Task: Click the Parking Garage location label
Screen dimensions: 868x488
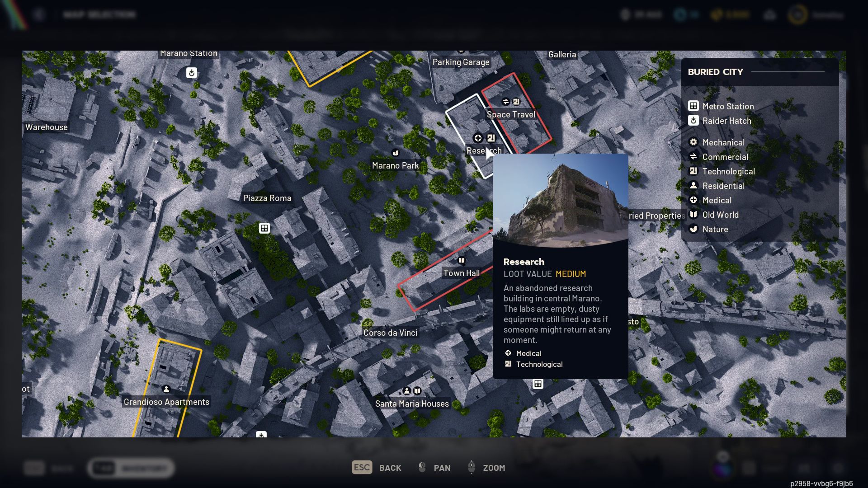Action: click(461, 62)
